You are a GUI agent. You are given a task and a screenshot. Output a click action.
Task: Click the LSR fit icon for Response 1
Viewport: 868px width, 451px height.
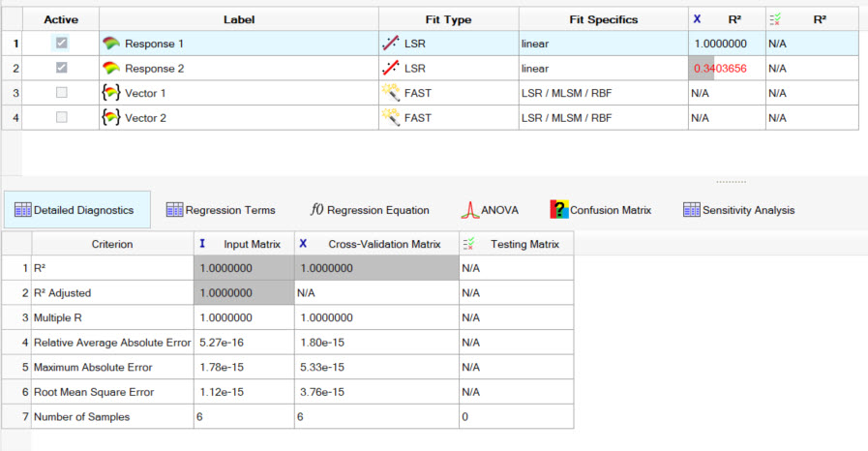click(x=391, y=44)
